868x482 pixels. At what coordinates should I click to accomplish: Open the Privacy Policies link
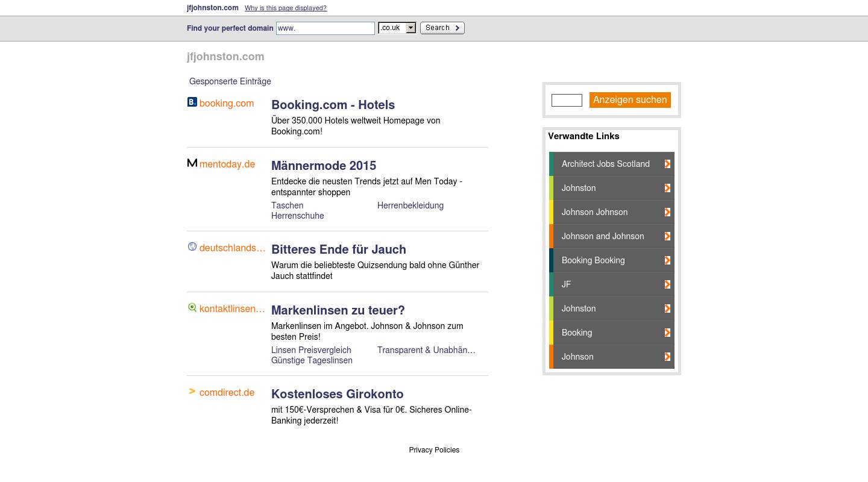pos(434,450)
